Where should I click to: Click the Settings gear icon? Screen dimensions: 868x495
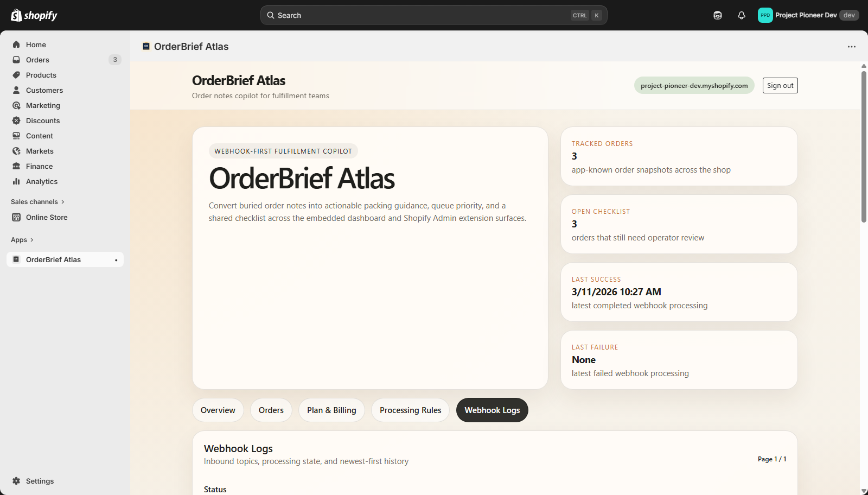16,481
